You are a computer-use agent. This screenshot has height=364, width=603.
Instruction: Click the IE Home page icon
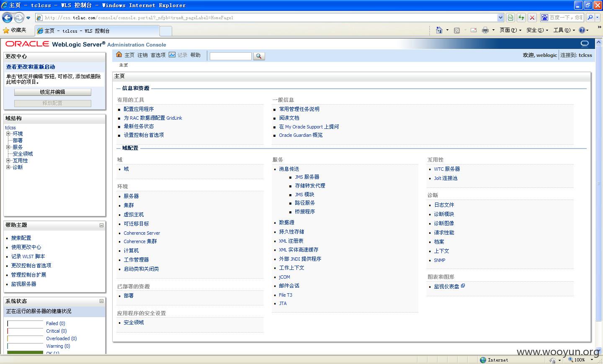(439, 30)
